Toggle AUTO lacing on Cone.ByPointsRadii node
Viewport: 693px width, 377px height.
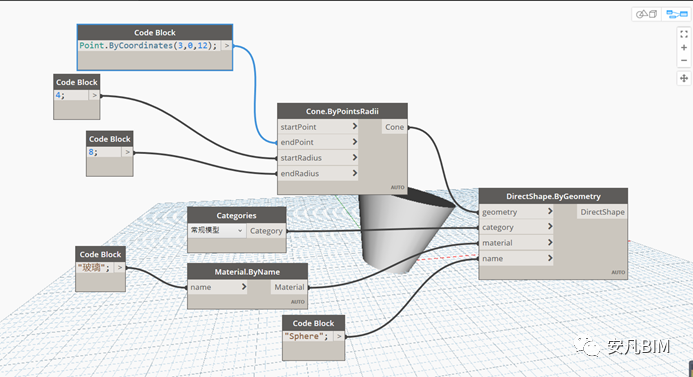397,187
